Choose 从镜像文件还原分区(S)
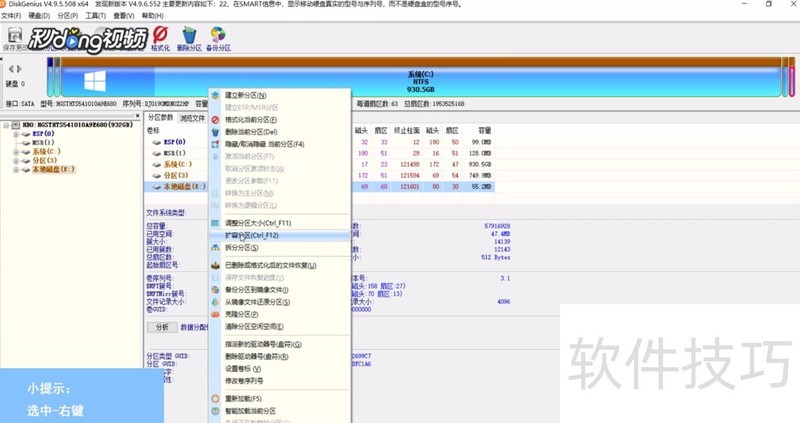 click(280, 302)
